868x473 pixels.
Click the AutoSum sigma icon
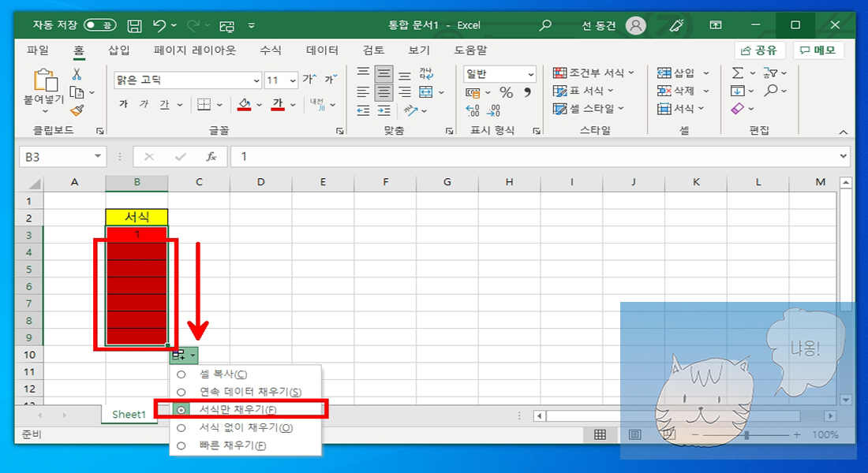point(737,73)
